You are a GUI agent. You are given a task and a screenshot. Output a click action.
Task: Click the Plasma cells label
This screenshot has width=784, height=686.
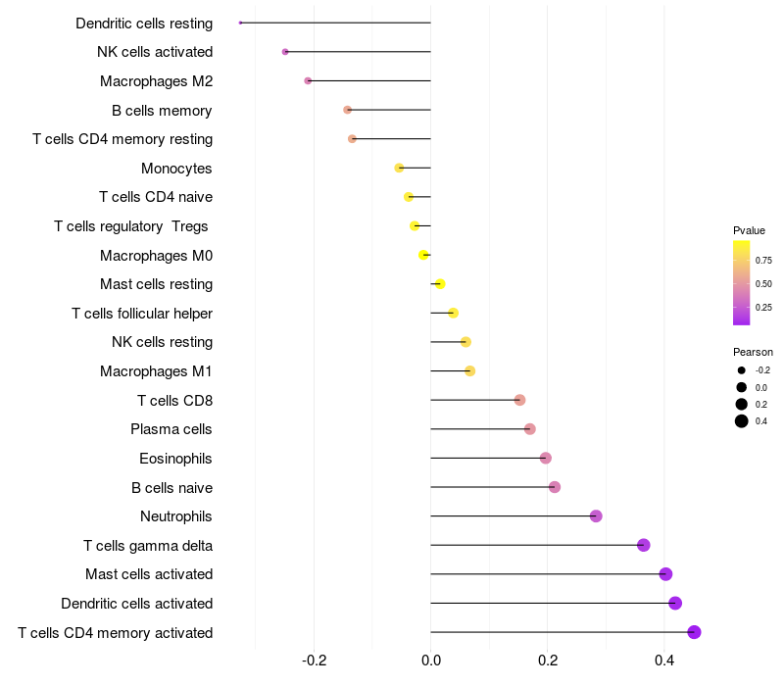(x=171, y=429)
